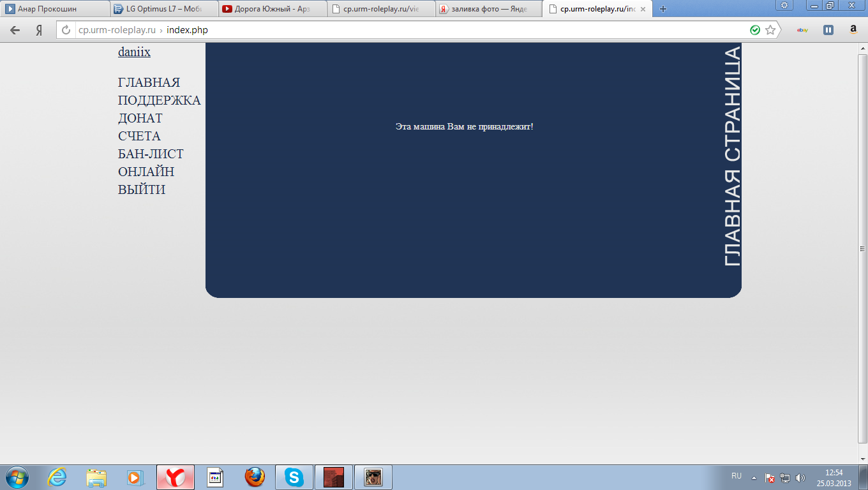
Task: Launch Internet Explorer from taskbar
Action: pyautogui.click(x=57, y=477)
